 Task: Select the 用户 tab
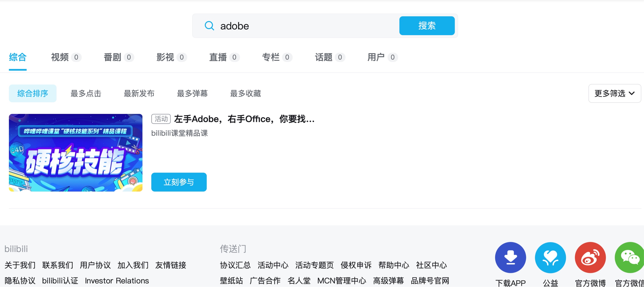(376, 57)
